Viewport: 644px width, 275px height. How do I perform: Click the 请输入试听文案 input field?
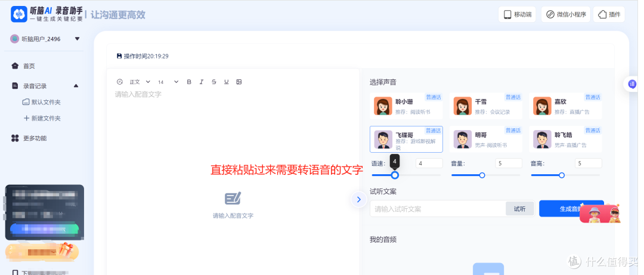coord(438,209)
